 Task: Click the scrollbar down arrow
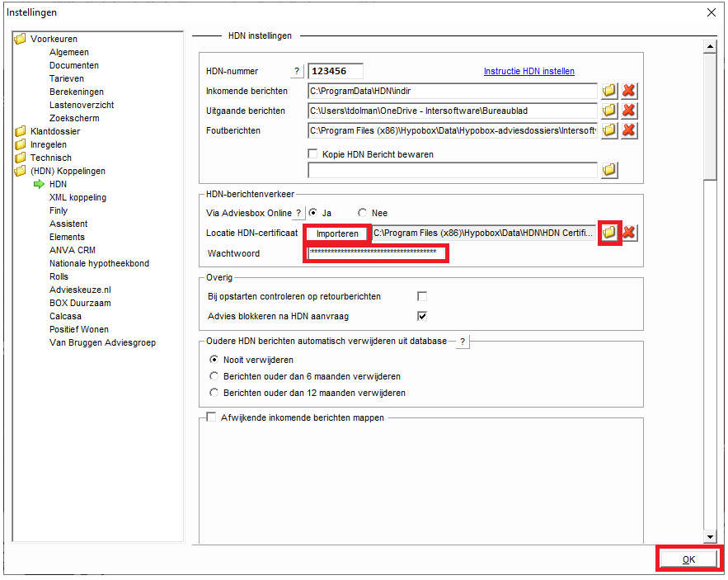(x=710, y=537)
